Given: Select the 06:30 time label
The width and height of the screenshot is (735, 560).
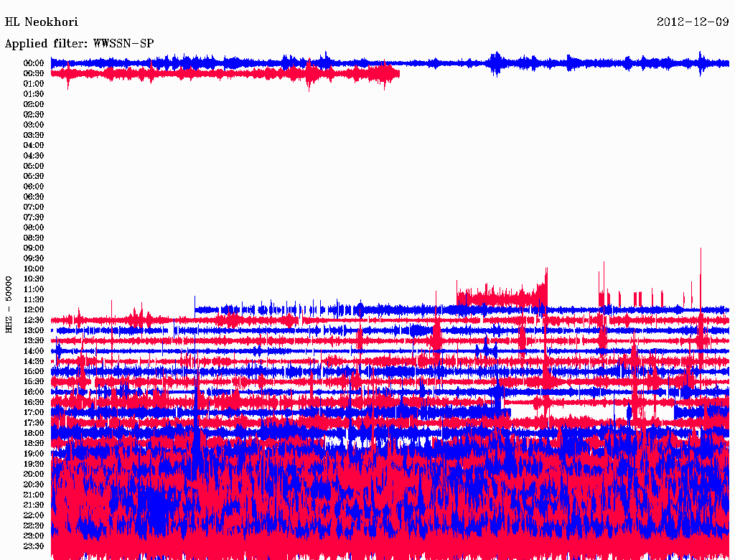Looking at the screenshot, I should (34, 197).
